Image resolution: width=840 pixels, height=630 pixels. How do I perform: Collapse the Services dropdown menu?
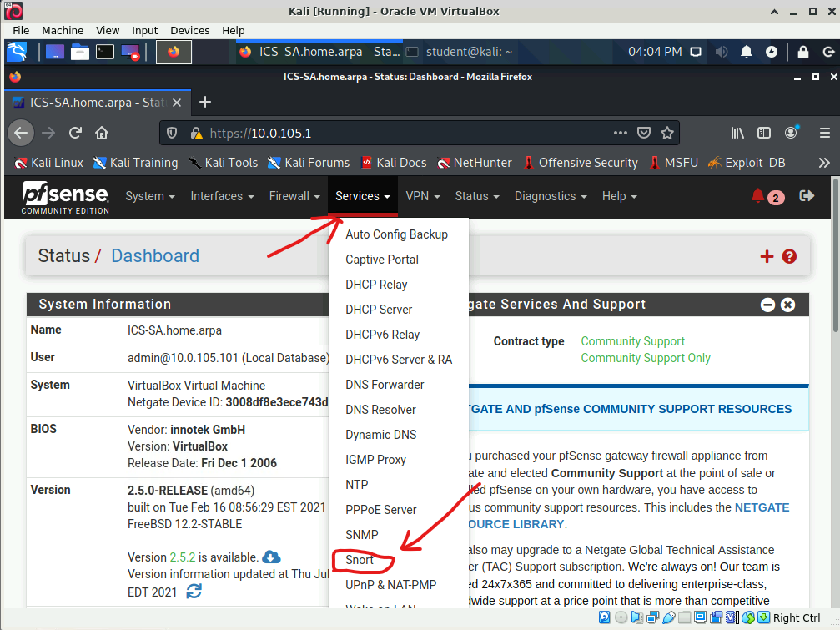363,196
